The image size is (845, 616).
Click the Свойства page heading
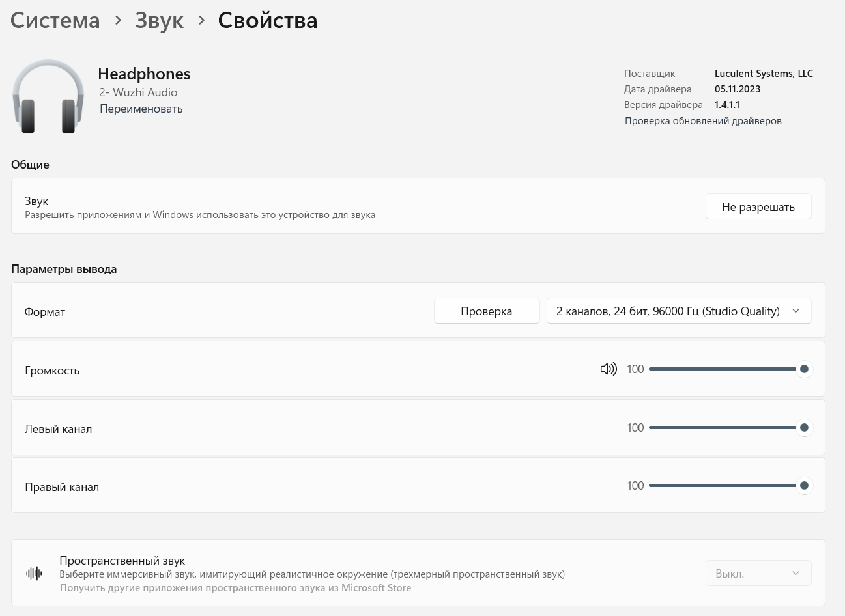coord(267,21)
